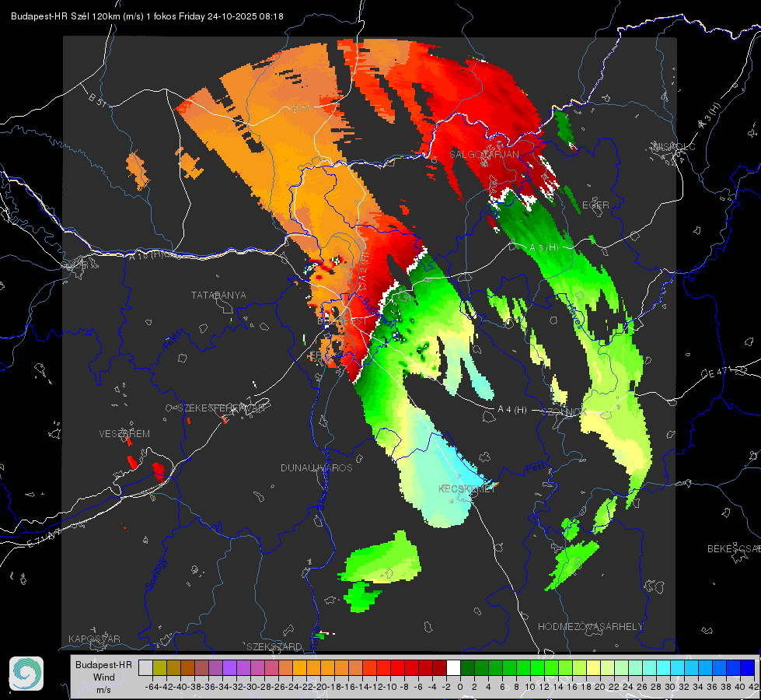Click the 'Somogy' county label

pyautogui.click(x=155, y=574)
